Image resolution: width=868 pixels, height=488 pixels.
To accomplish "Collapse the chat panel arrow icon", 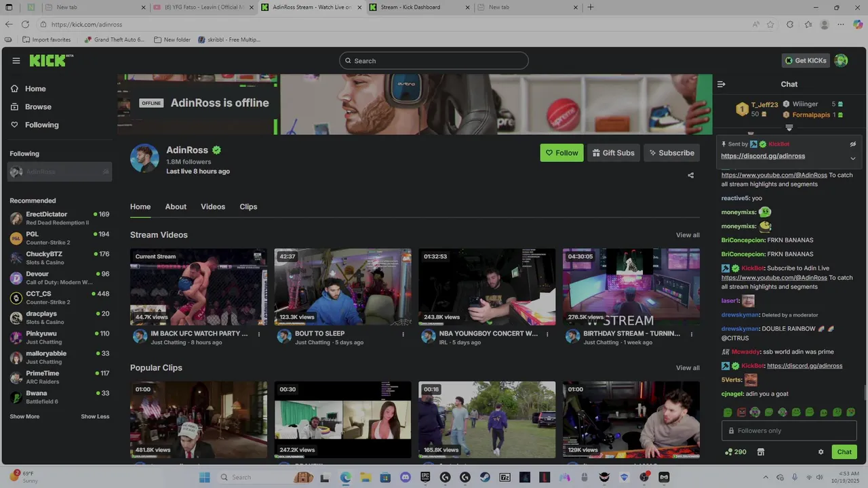I will [x=721, y=84].
